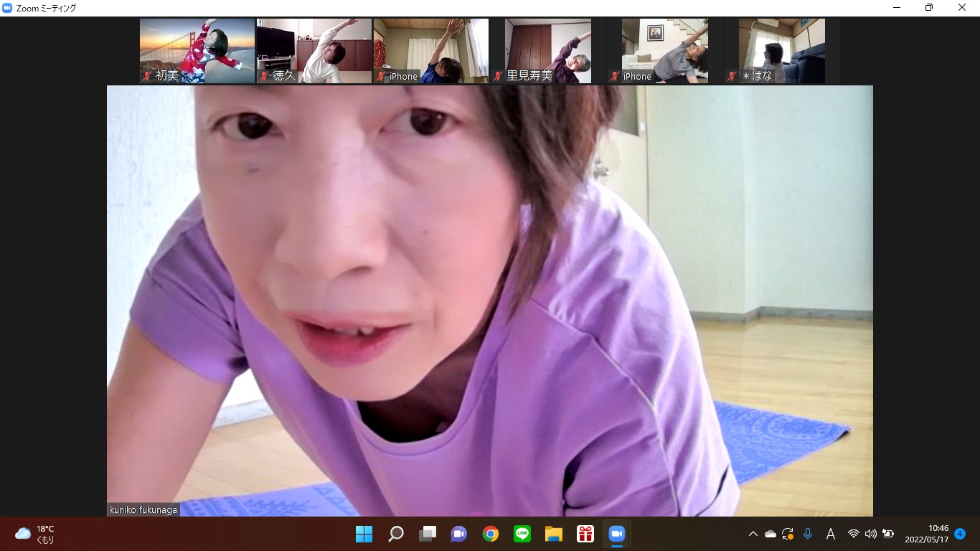Select 徳久's video thumbnail
Viewport: 980px width, 551px height.
pyautogui.click(x=314, y=51)
